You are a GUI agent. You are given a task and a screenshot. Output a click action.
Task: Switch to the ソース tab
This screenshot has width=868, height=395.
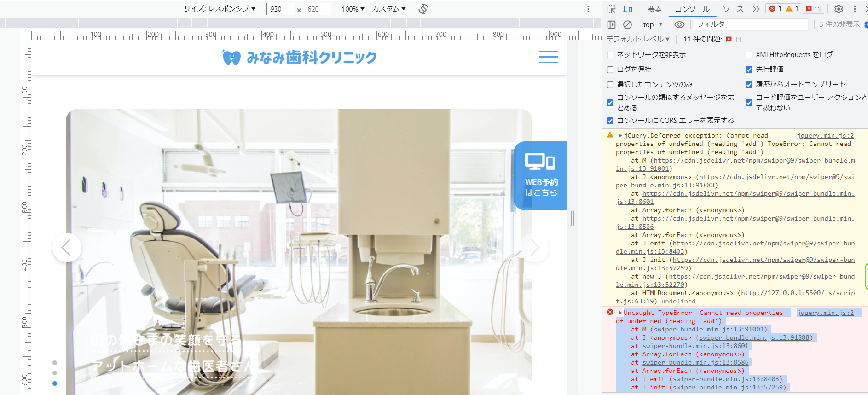pos(733,9)
